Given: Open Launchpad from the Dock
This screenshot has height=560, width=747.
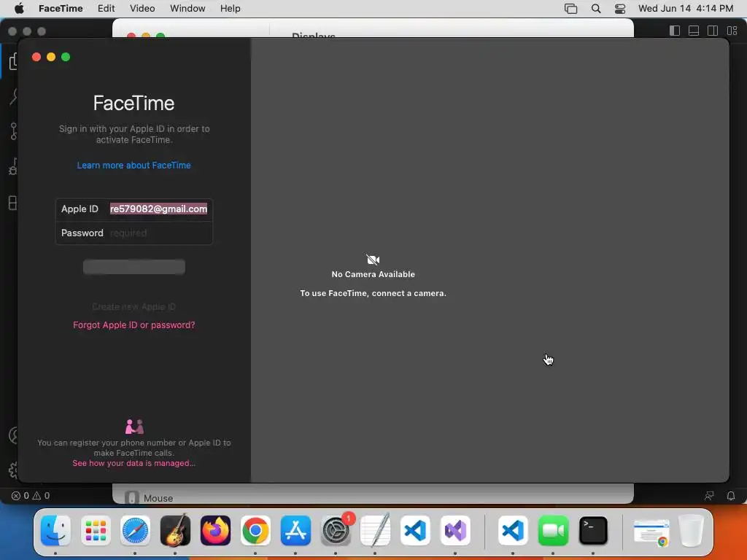Looking at the screenshot, I should pyautogui.click(x=96, y=531).
